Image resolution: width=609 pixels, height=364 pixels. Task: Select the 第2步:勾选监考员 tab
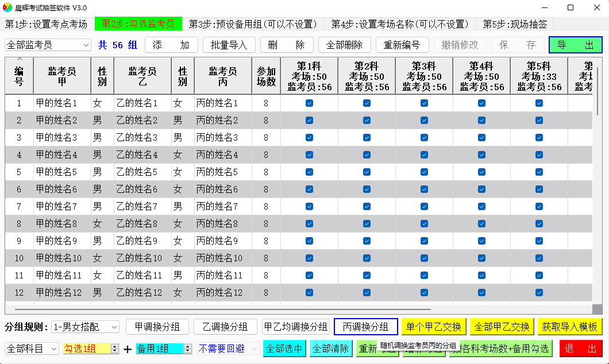coord(138,24)
